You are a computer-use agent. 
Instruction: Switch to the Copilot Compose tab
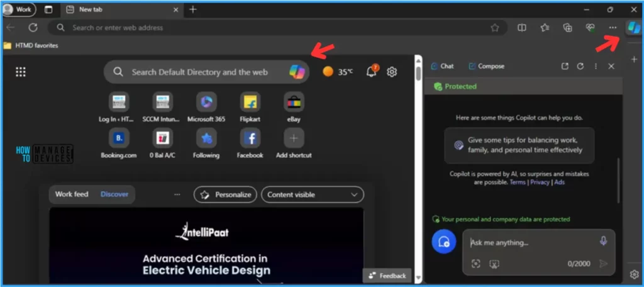pos(486,66)
